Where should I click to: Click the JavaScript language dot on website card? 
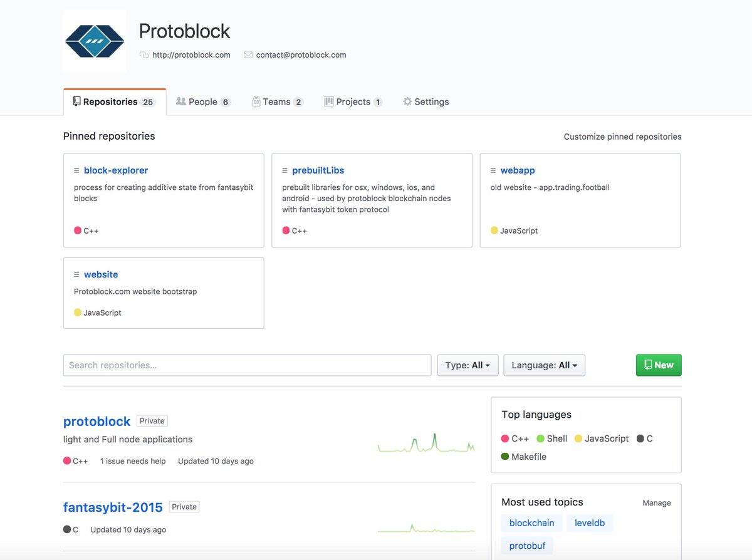point(78,312)
